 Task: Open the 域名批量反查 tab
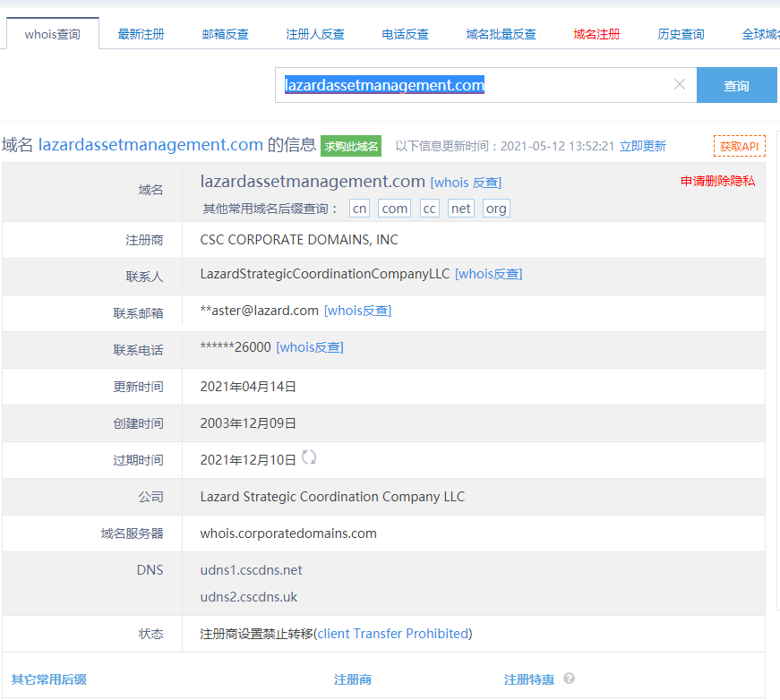[x=501, y=34]
